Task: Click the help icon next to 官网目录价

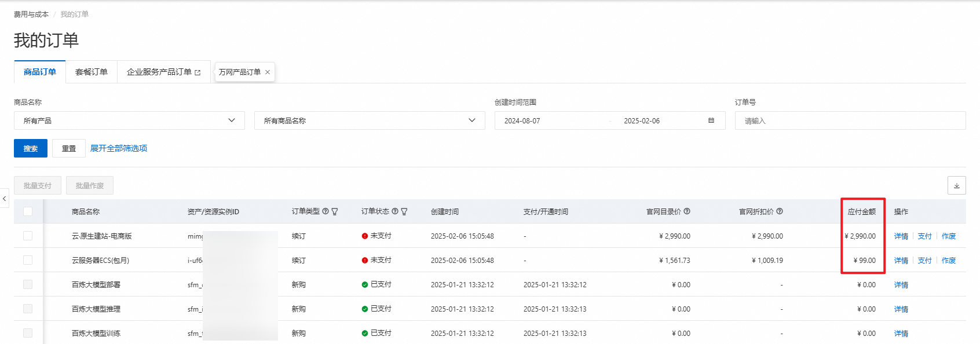Action: pyautogui.click(x=687, y=211)
